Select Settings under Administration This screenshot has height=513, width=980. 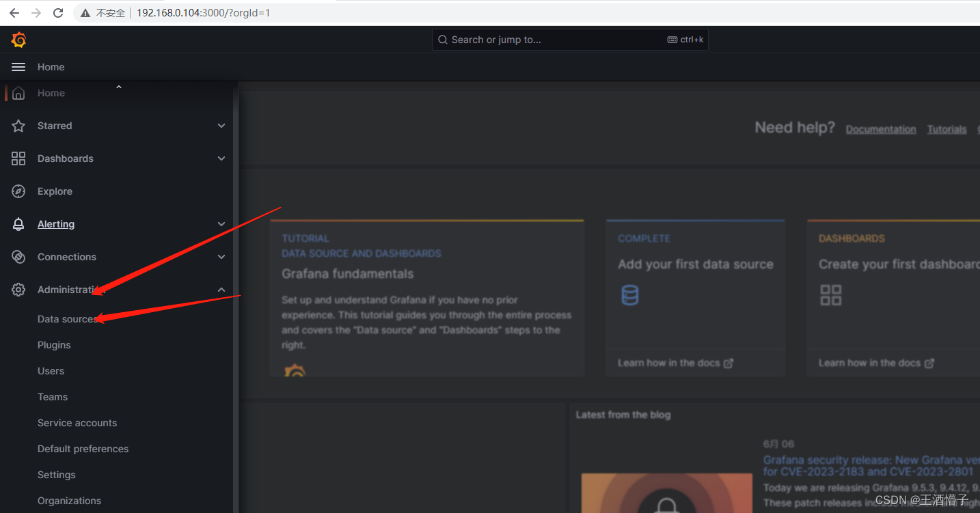[x=57, y=475]
